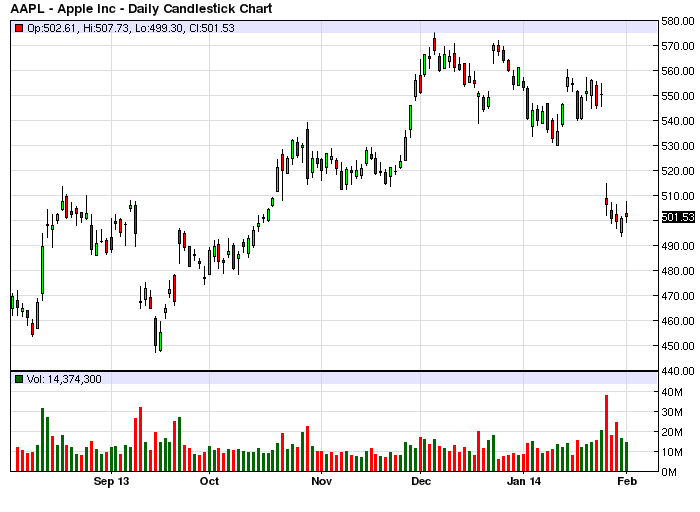Click the 20M volume axis label

tap(672, 432)
